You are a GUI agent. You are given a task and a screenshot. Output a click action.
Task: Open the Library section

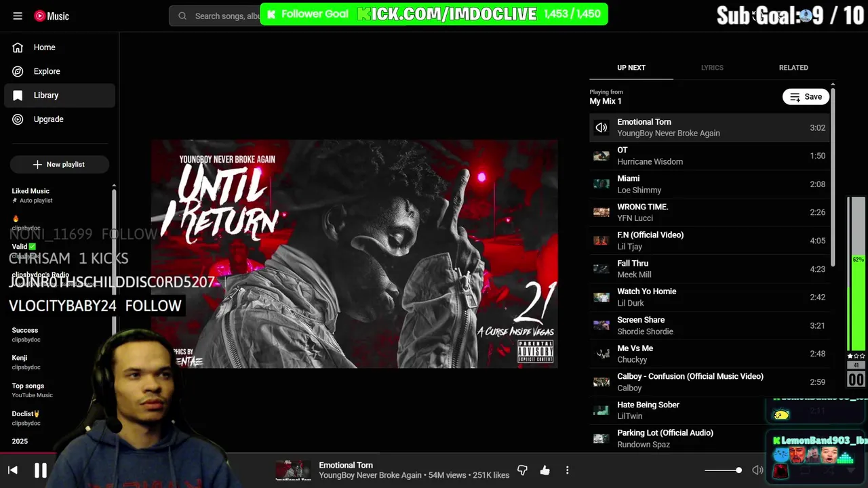[x=60, y=96]
